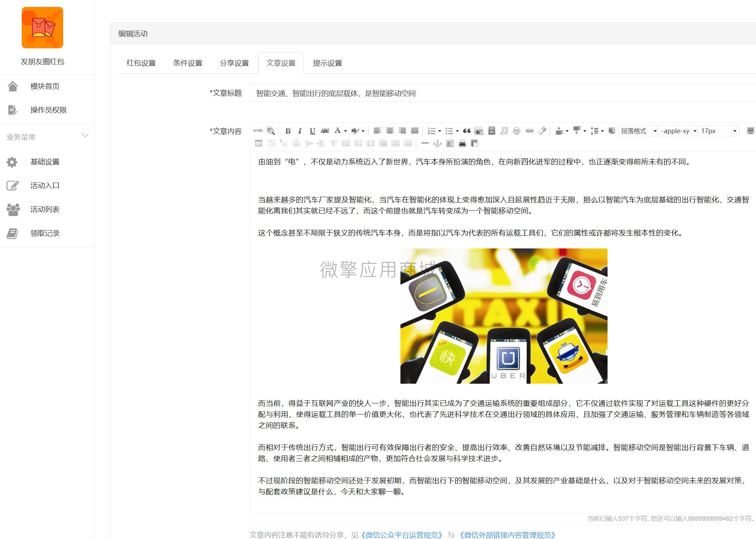Toggle strikethrough formatting
This screenshot has height=539, width=756.
(325, 131)
